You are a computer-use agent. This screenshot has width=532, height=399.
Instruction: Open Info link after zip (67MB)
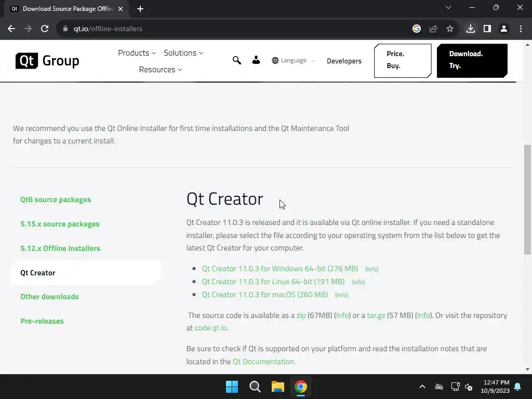tap(342, 315)
